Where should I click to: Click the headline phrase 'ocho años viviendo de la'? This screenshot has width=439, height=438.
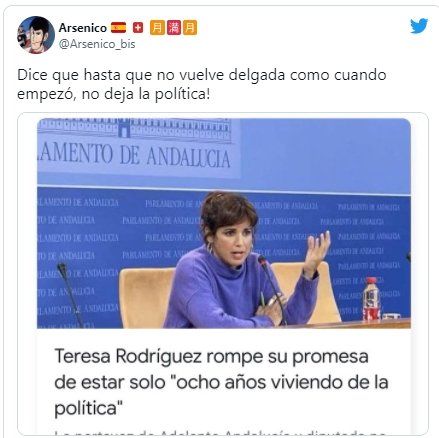click(282, 382)
